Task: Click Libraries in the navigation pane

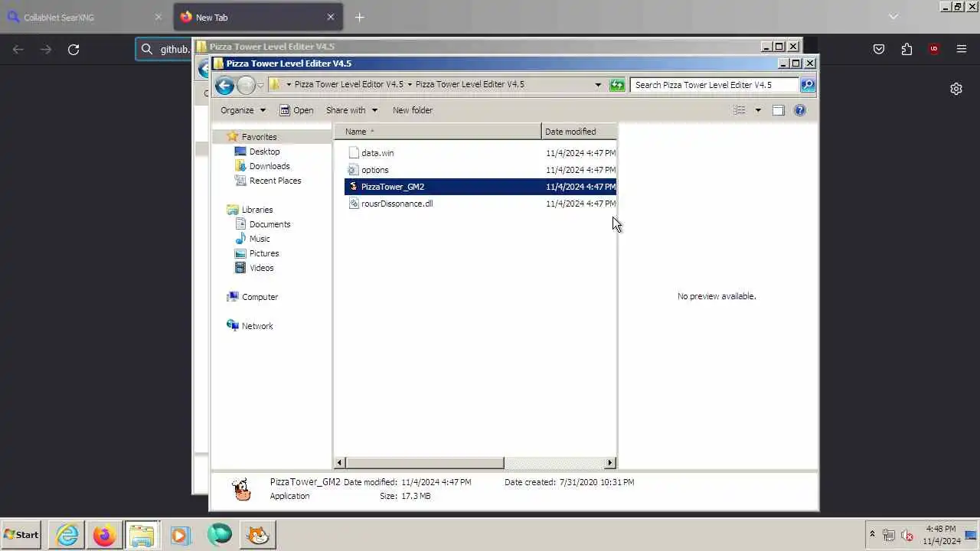Action: coord(257,210)
